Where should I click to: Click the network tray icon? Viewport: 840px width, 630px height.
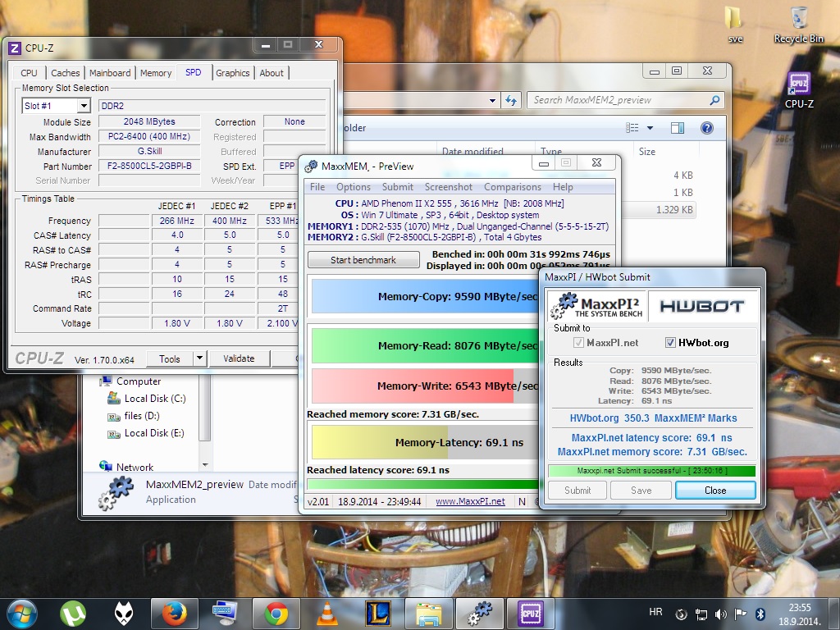pyautogui.click(x=701, y=614)
